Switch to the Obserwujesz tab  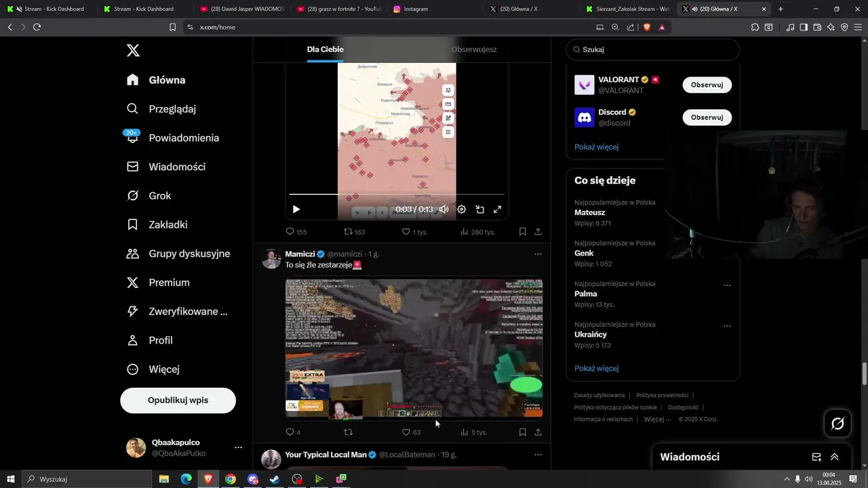click(x=474, y=49)
